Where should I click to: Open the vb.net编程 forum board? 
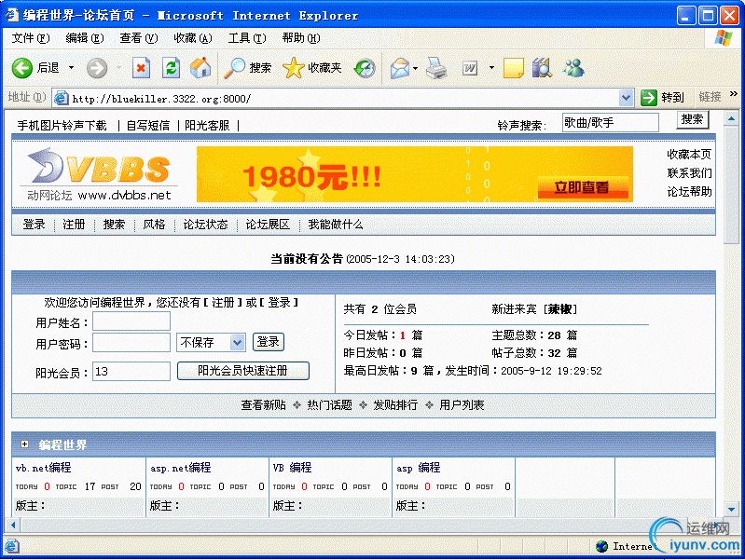[x=43, y=468]
